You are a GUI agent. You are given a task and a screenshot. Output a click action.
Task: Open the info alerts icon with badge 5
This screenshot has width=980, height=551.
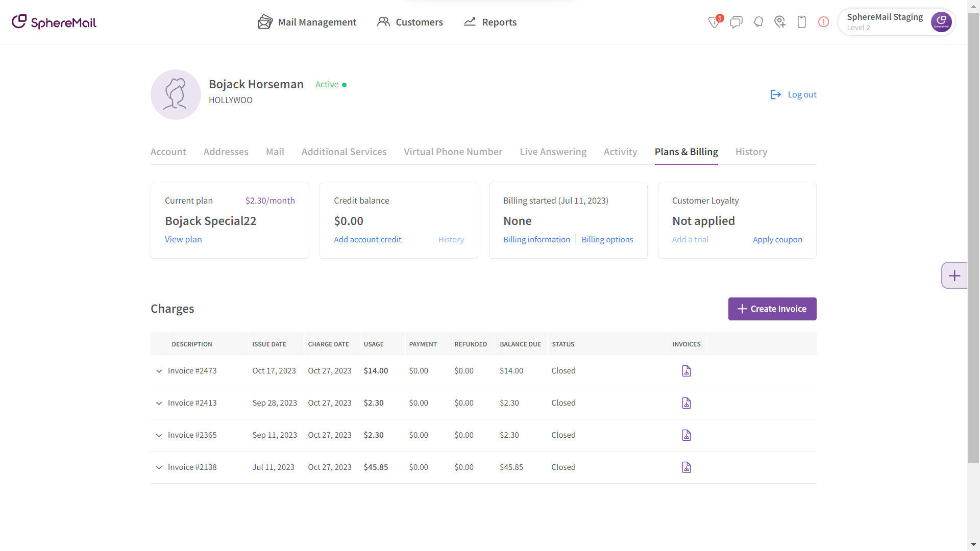click(x=715, y=22)
